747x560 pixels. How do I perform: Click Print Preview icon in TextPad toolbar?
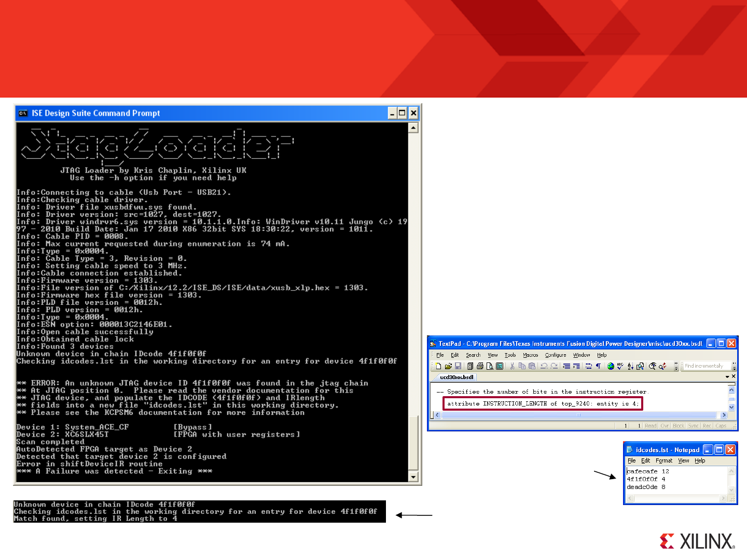pos(490,366)
